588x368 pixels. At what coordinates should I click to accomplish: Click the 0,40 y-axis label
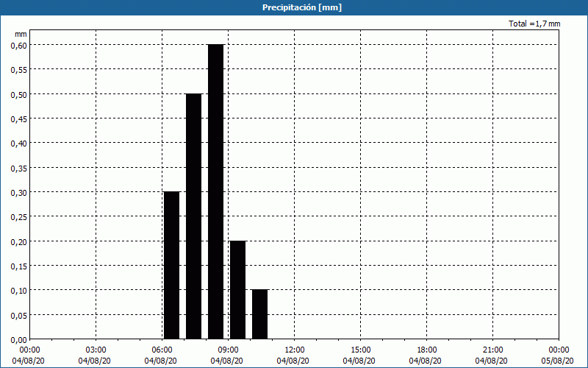point(19,143)
